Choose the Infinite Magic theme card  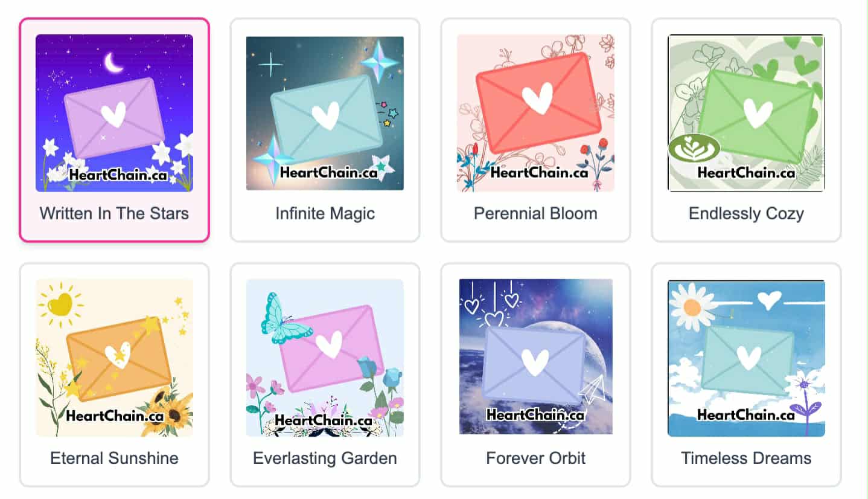[325, 130]
